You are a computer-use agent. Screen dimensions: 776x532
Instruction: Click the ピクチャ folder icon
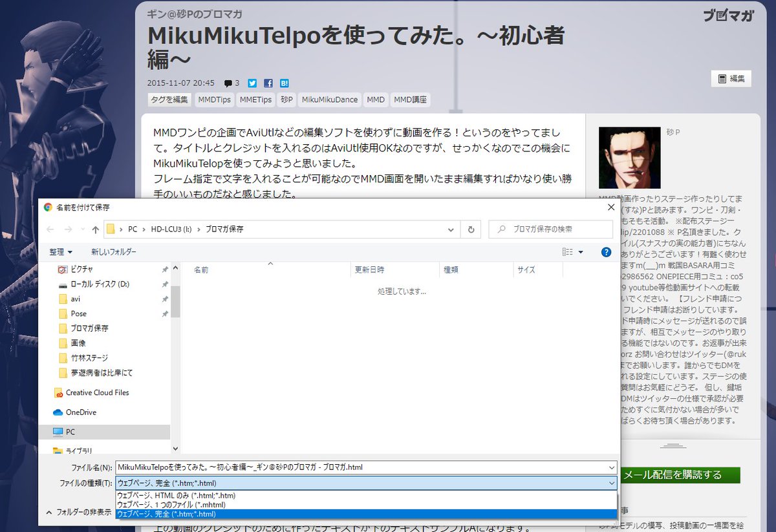click(x=63, y=269)
